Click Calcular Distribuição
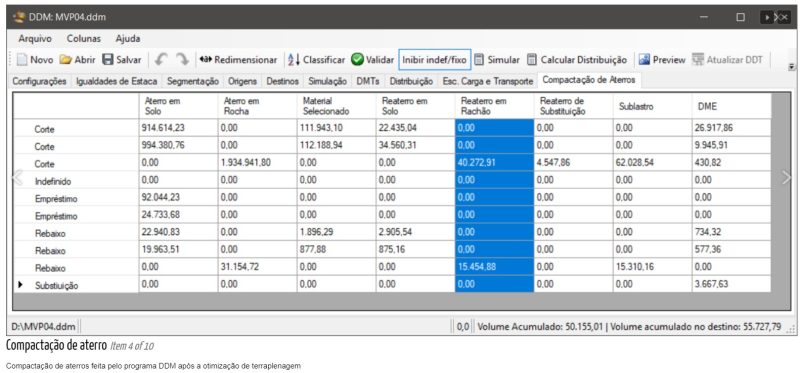 [x=577, y=60]
